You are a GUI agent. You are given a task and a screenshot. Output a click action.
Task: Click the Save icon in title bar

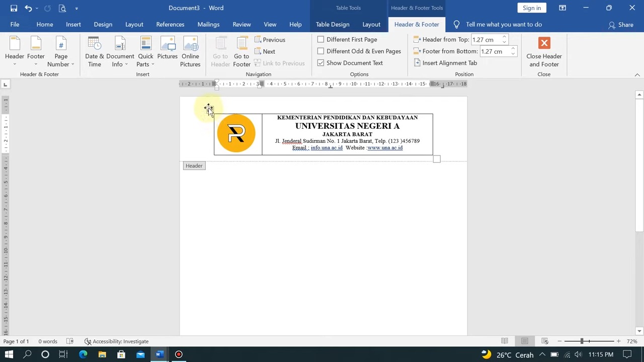point(14,8)
